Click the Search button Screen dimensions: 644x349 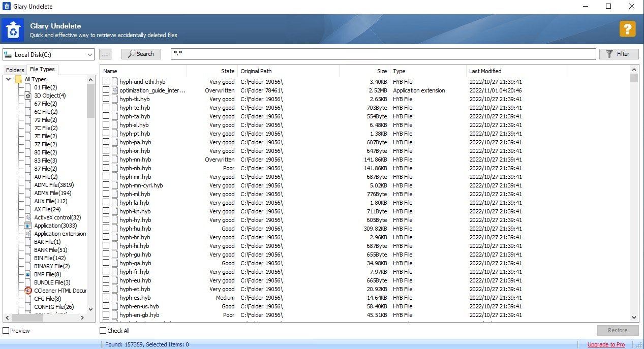pos(141,54)
